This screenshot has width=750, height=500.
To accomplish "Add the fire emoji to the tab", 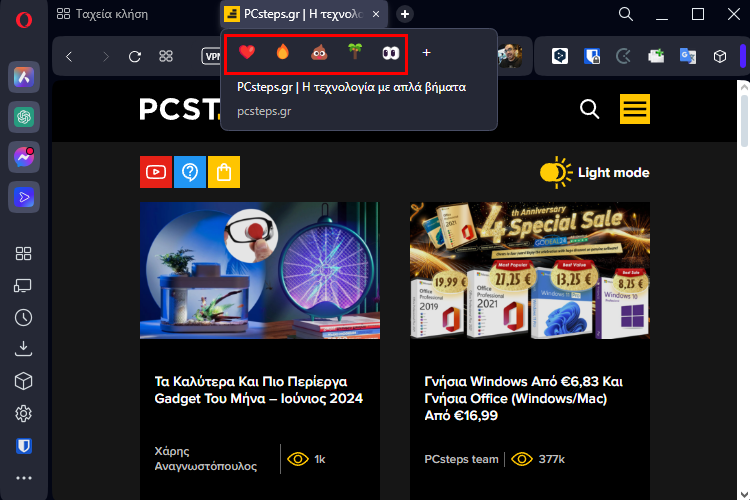I will coord(283,52).
